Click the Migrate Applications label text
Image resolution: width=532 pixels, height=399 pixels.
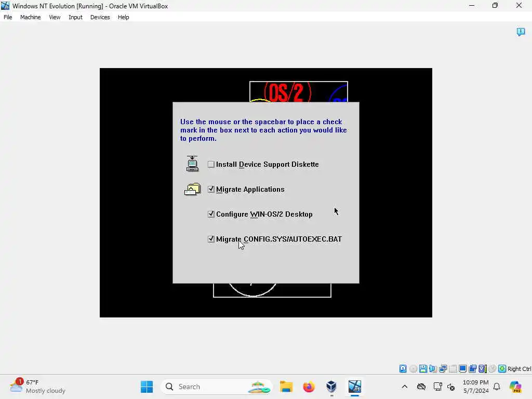(250, 189)
